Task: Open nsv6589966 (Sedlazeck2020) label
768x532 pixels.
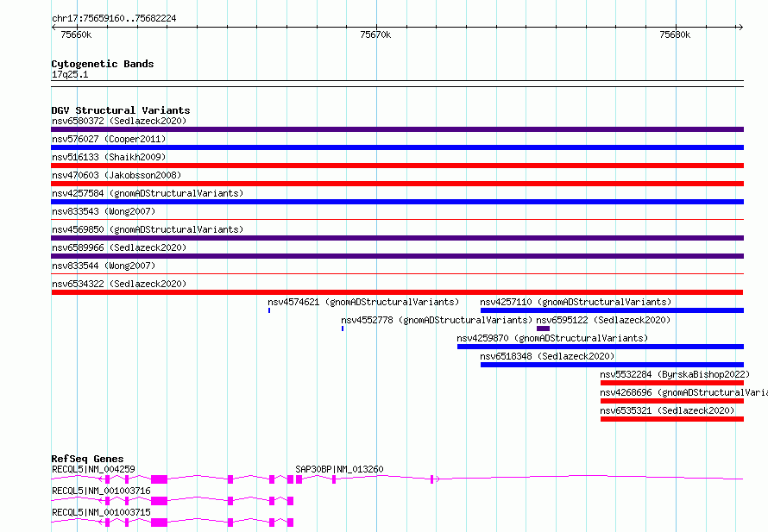Action: pyautogui.click(x=119, y=247)
